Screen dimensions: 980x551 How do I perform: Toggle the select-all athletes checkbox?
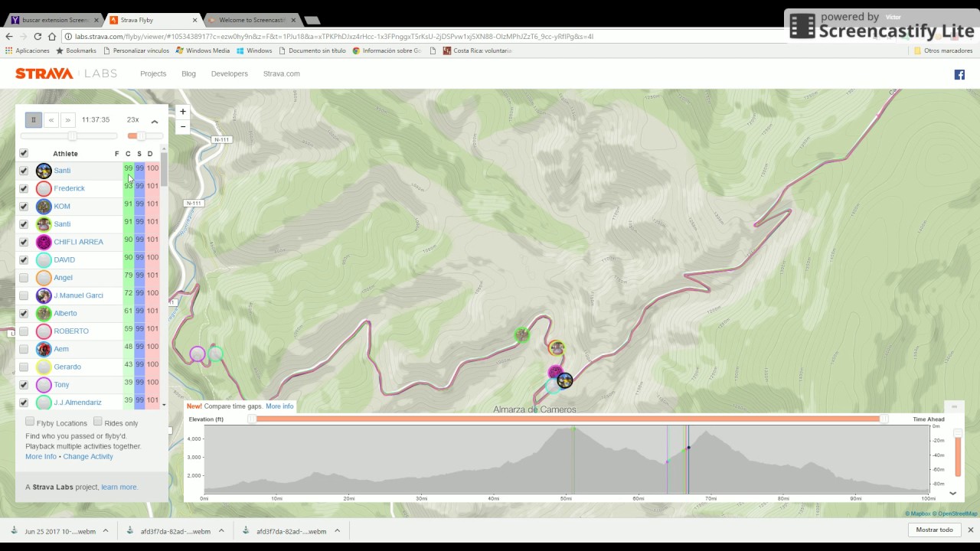click(x=24, y=153)
